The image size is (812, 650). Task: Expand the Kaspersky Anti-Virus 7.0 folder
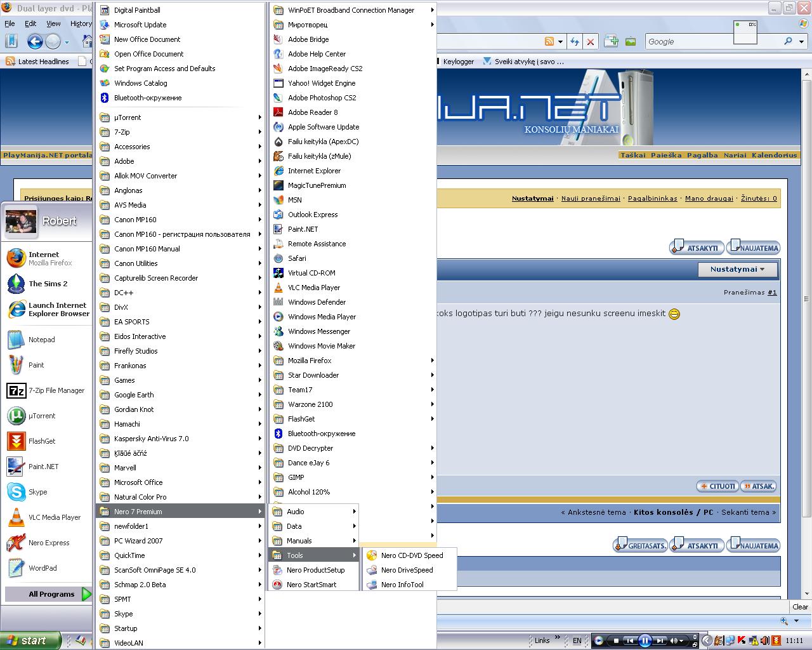180,439
